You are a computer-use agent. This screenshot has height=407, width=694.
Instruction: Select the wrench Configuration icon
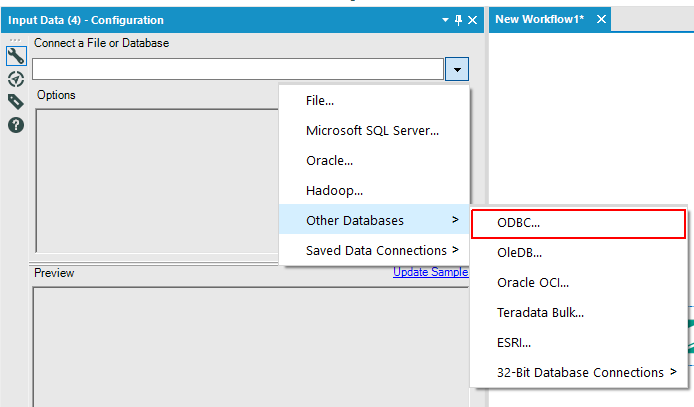pyautogui.click(x=16, y=57)
